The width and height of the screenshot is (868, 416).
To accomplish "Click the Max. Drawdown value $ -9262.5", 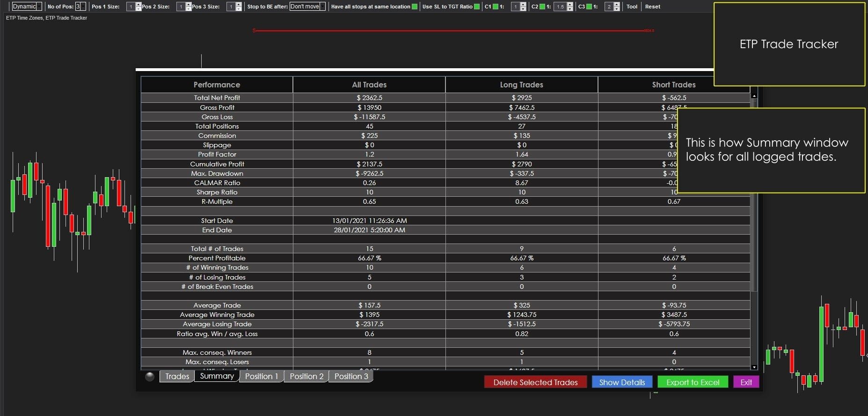I will (369, 173).
